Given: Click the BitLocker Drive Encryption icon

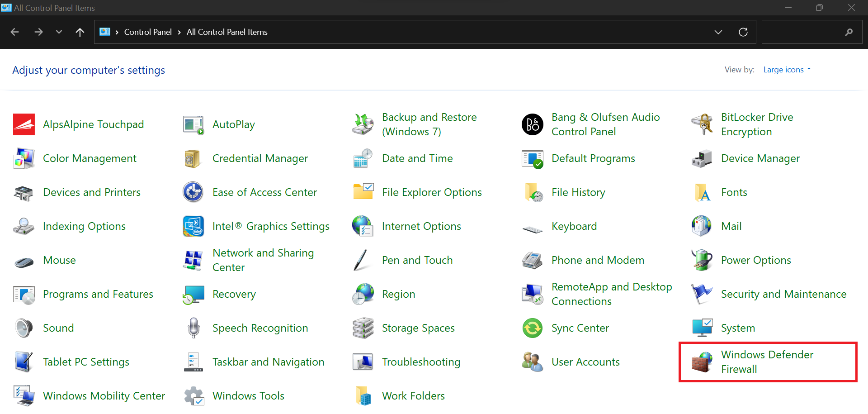Looking at the screenshot, I should click(x=702, y=124).
